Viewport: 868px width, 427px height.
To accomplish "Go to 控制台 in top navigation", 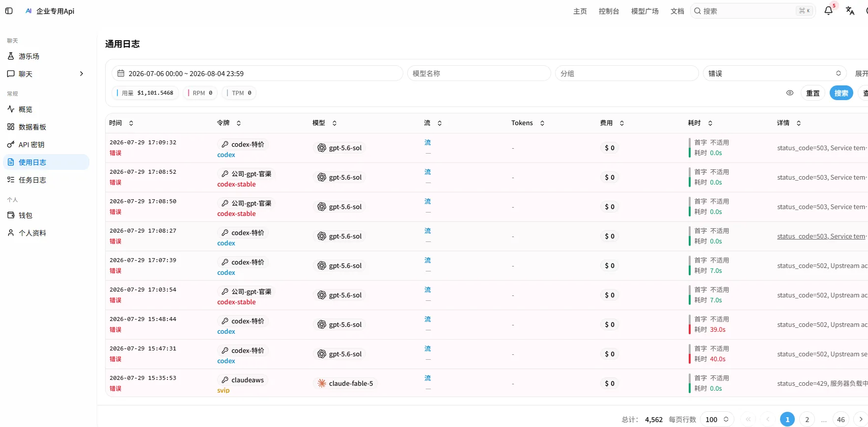I will point(609,11).
